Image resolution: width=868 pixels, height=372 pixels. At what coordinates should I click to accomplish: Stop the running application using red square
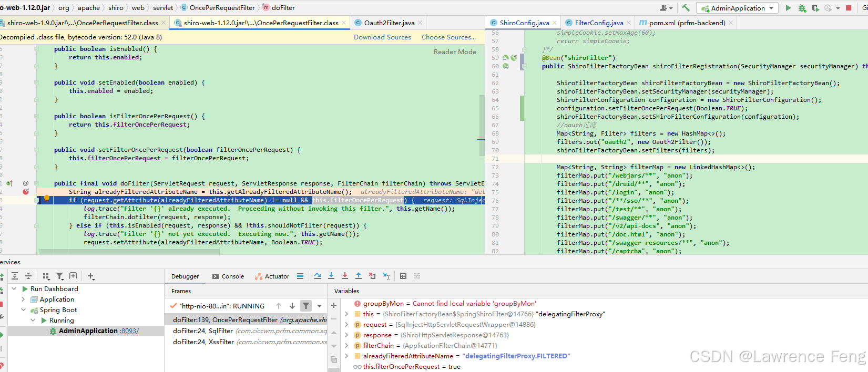849,8
